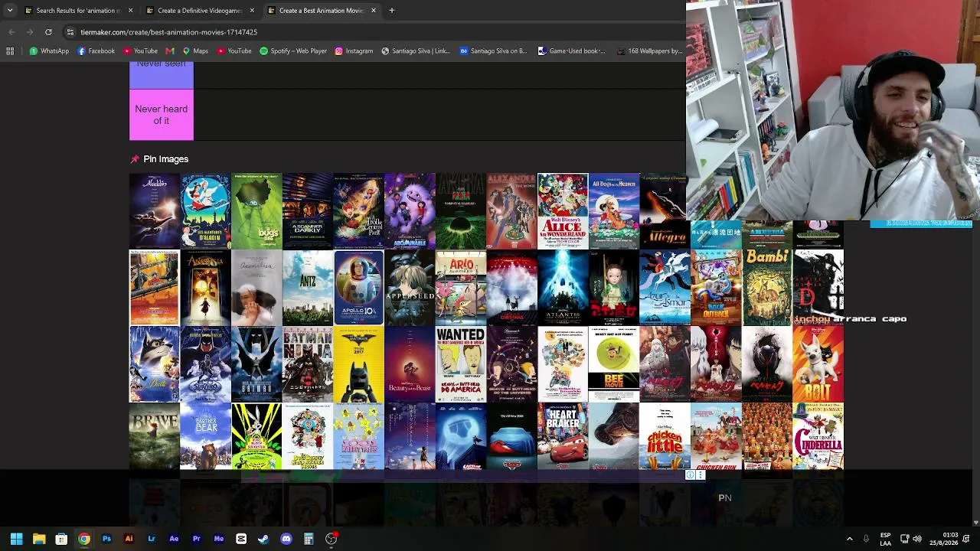
Task: Launch Premiere Pro from the taskbar
Action: tap(196, 539)
